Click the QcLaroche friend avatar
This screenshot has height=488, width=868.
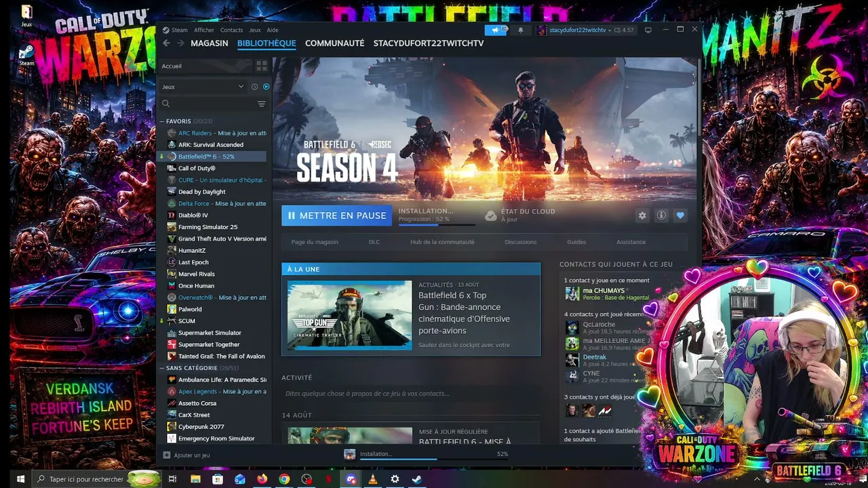(x=572, y=327)
